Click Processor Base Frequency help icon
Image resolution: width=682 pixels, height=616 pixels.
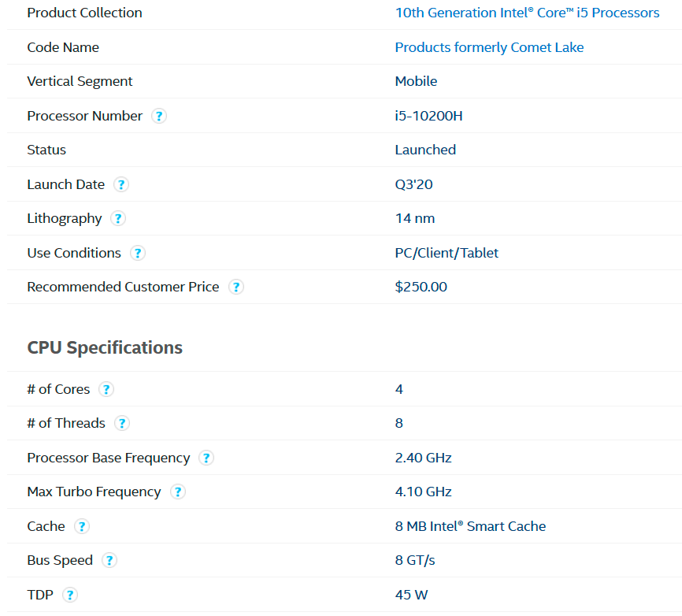206,458
